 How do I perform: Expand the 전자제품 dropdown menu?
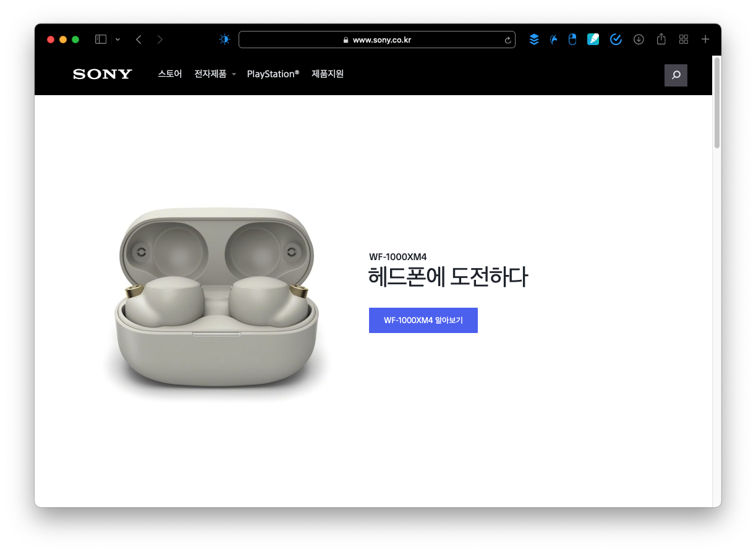pos(215,74)
